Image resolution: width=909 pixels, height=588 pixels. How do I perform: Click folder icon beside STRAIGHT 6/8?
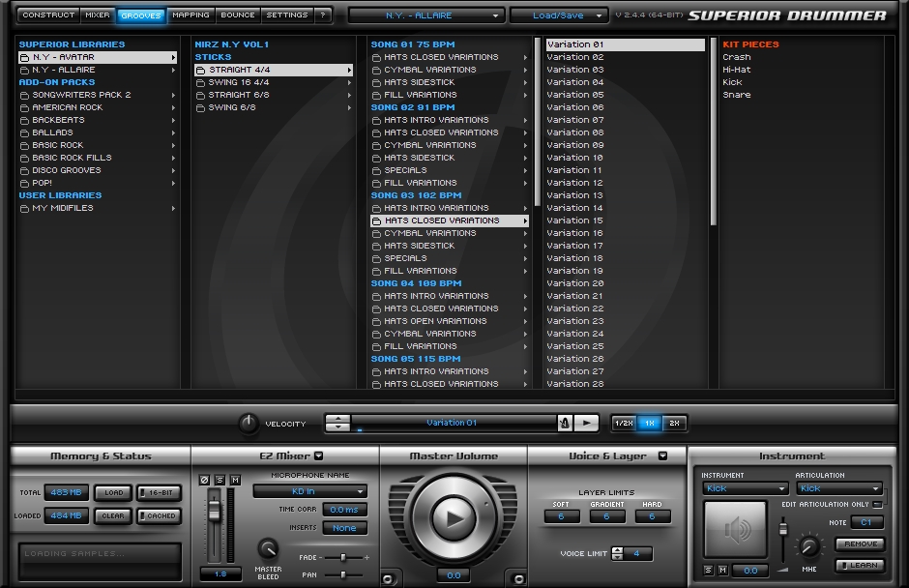pyautogui.click(x=200, y=96)
